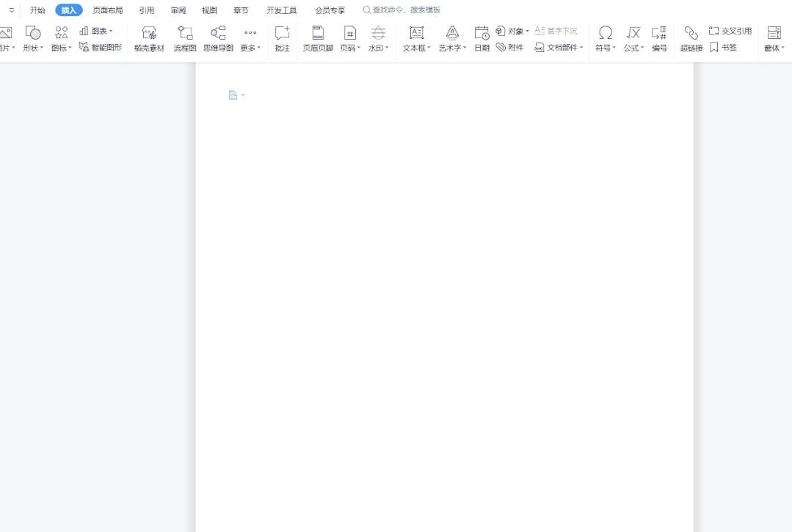Insert a hyperlink (超链接)

[x=691, y=39]
